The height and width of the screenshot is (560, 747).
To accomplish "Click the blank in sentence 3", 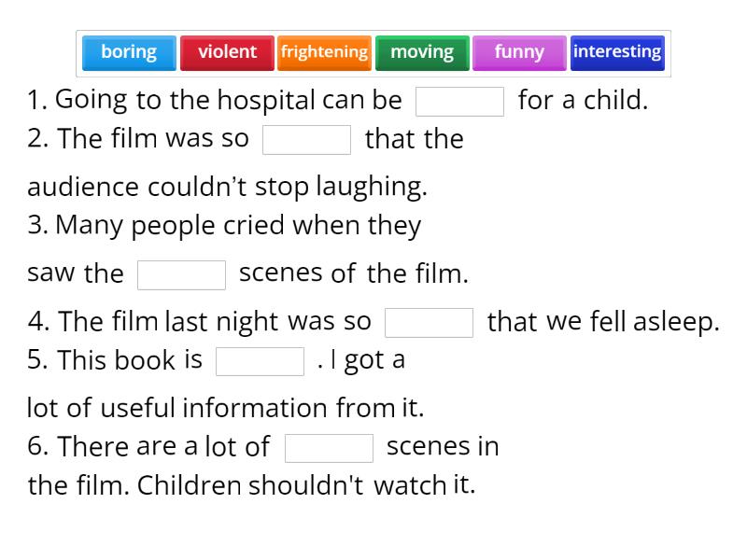I will [x=182, y=273].
